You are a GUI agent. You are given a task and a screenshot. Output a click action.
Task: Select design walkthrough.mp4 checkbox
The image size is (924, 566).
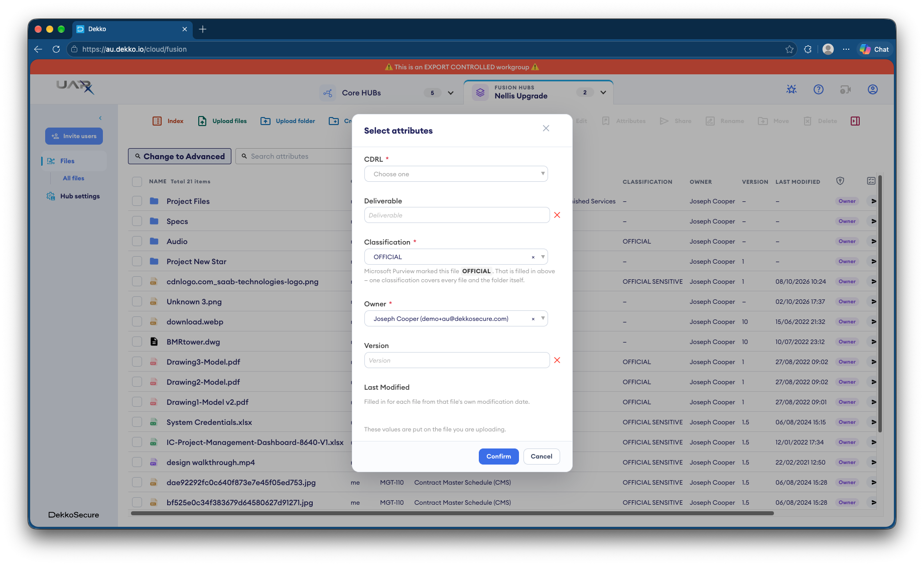[x=137, y=462]
